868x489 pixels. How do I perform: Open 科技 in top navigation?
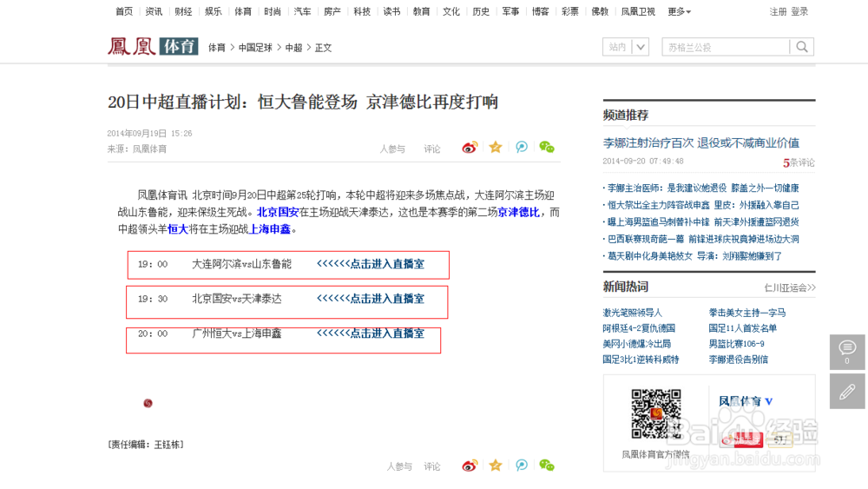coord(362,11)
